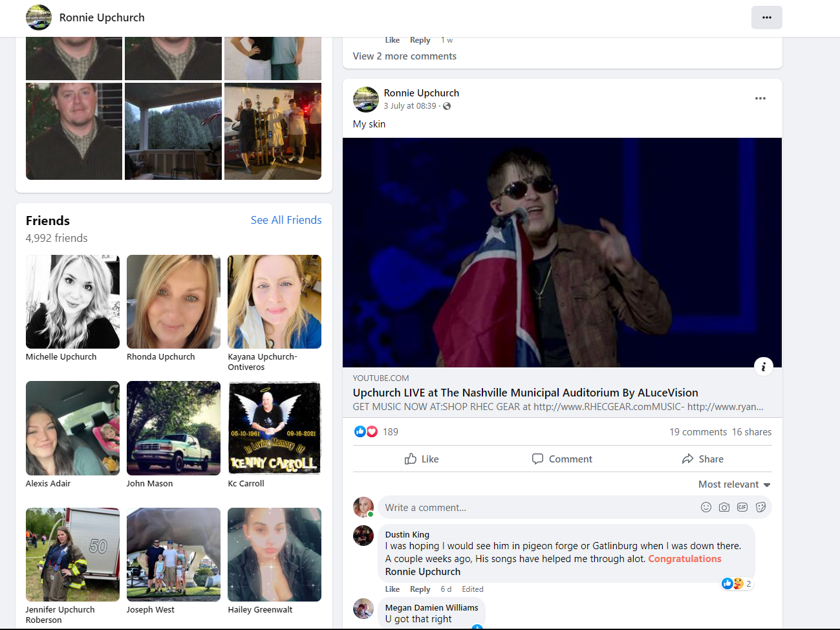
Task: Share the Upchurch LIVE post
Action: pos(702,459)
